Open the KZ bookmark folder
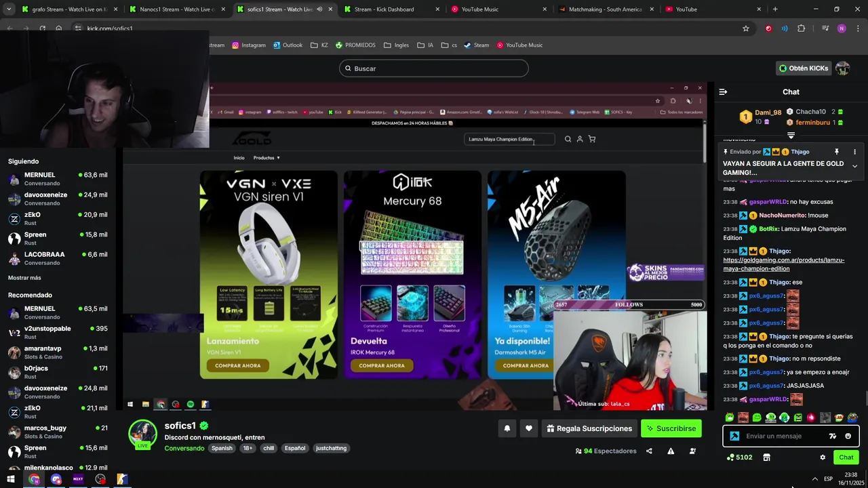 point(319,45)
